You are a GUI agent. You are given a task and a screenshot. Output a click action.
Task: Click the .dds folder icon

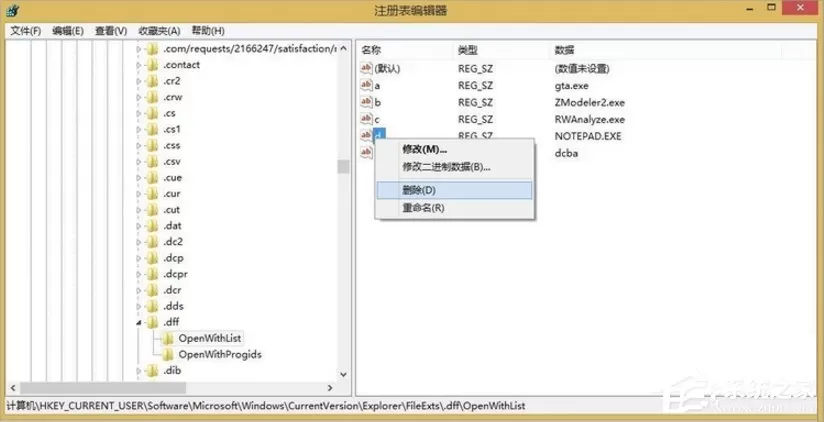click(x=152, y=306)
